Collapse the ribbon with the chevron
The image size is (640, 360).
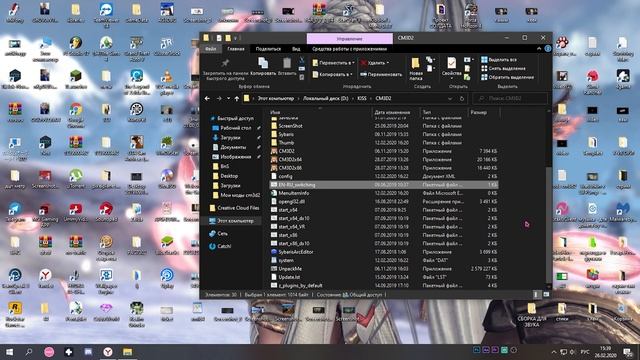click(x=539, y=49)
